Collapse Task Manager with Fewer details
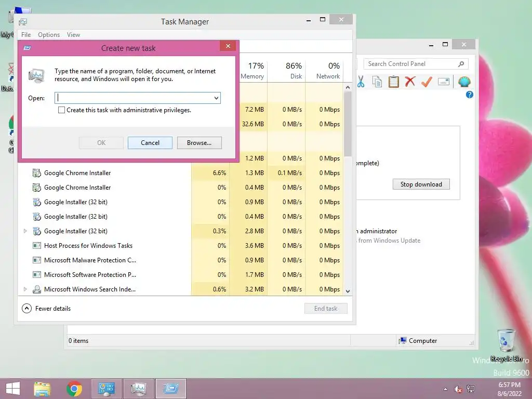Image resolution: width=532 pixels, height=399 pixels. [46, 309]
